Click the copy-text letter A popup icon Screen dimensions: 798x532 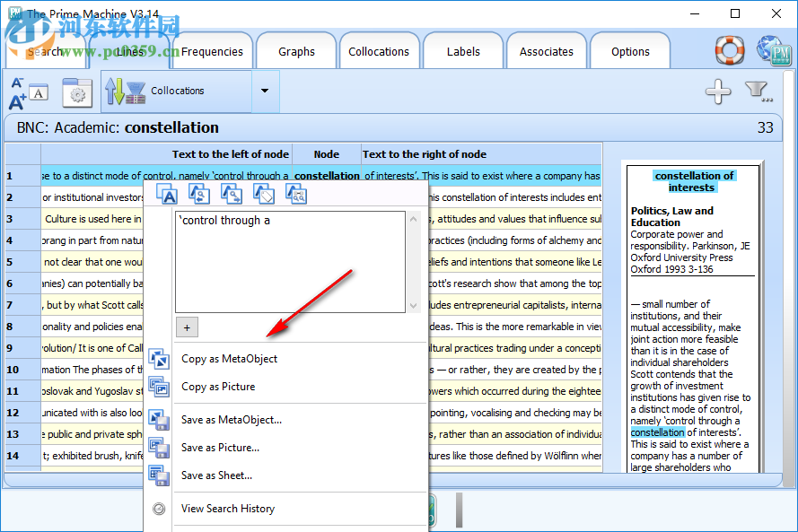tap(166, 194)
